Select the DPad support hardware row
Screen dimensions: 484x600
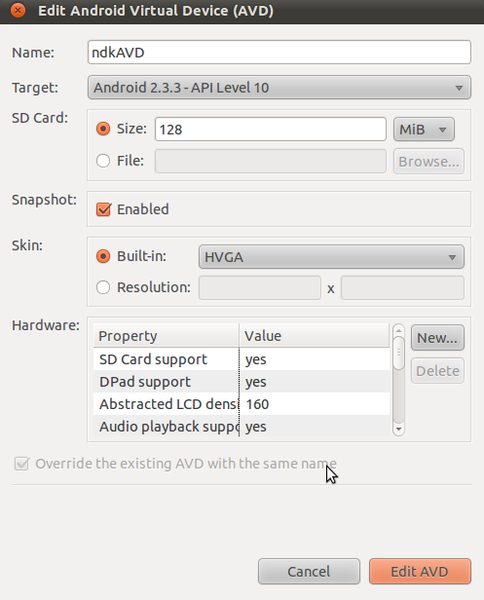click(x=241, y=382)
